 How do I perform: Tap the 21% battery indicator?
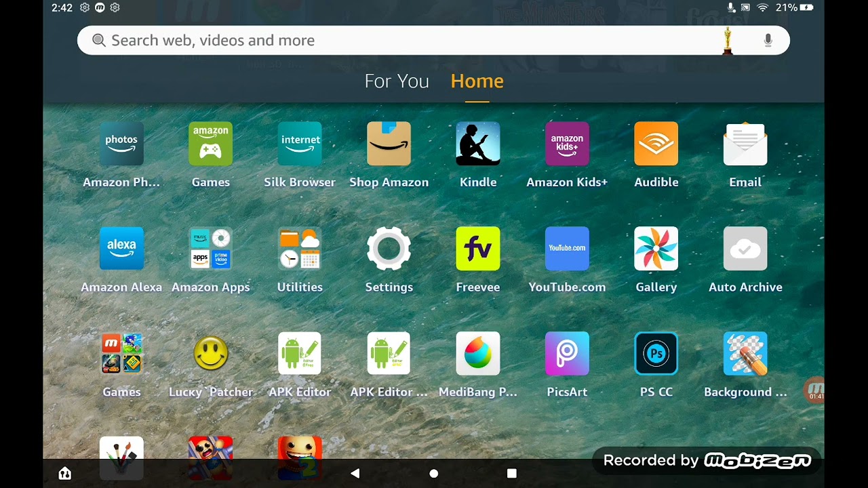pyautogui.click(x=794, y=7)
